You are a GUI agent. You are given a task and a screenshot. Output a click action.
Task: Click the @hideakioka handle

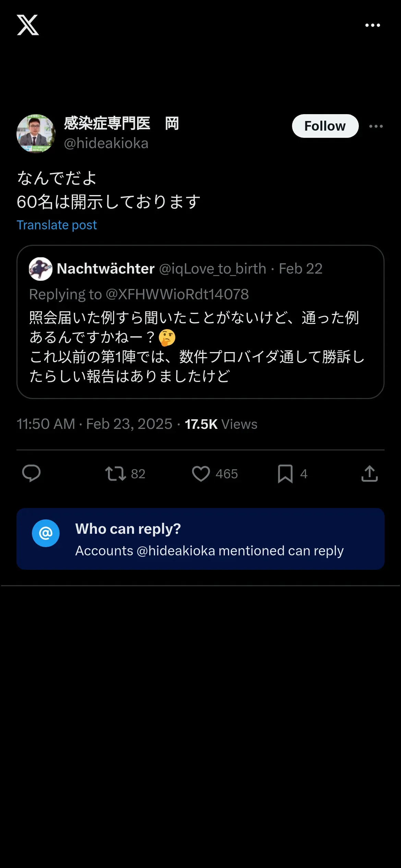106,143
